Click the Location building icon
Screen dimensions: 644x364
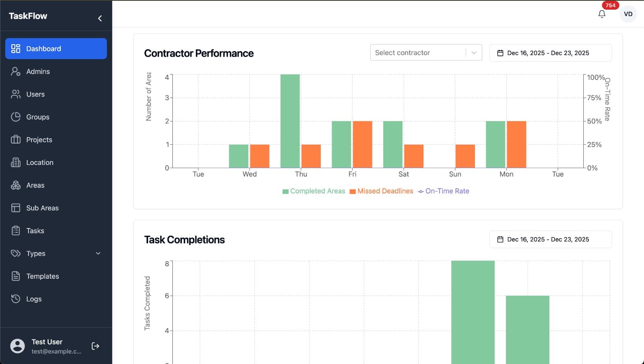click(x=16, y=162)
